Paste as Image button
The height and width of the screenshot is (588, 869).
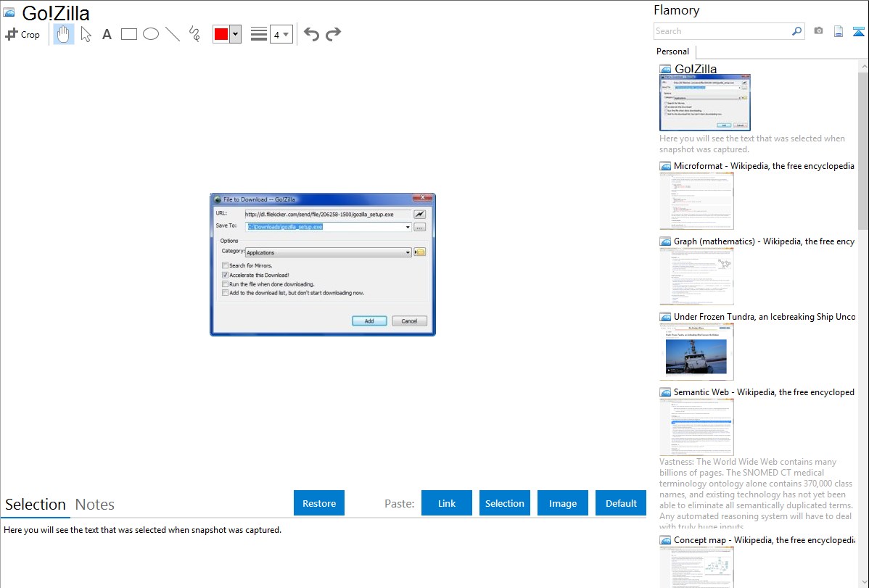[562, 503]
